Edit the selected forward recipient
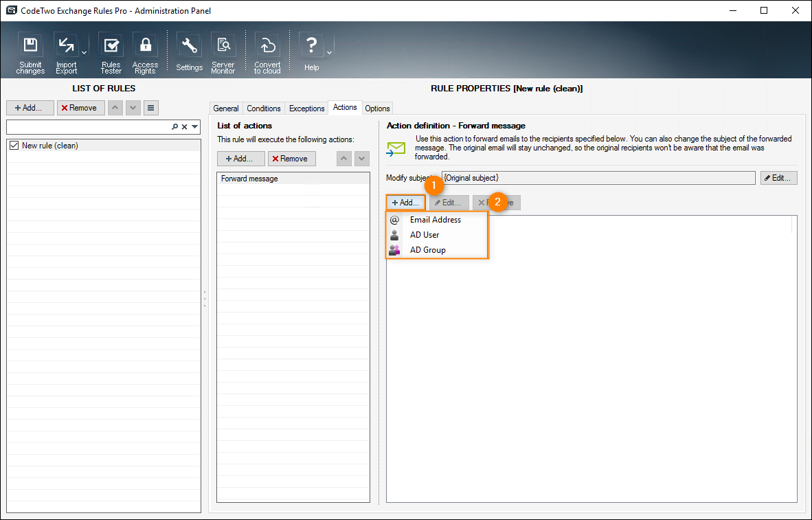This screenshot has width=812, height=520. click(x=449, y=203)
